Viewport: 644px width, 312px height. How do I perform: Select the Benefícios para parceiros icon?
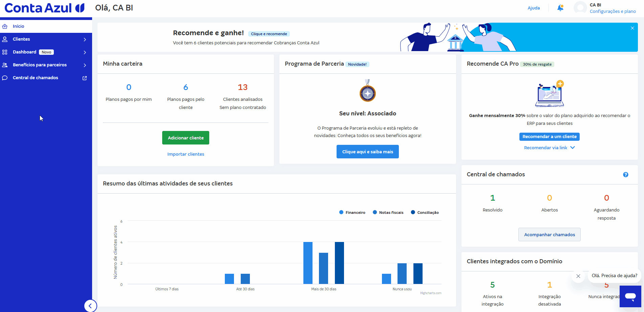coord(5,65)
